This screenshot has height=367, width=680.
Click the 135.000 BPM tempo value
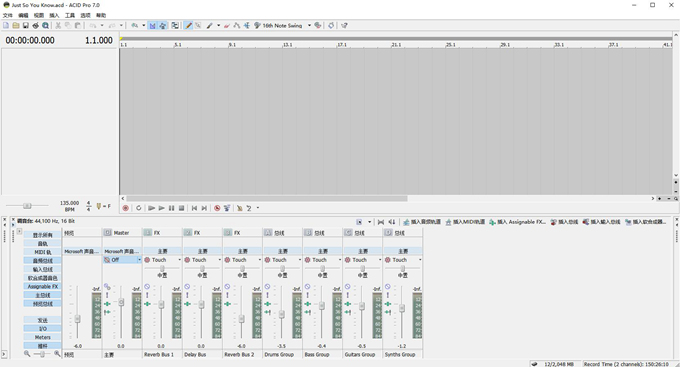pyautogui.click(x=69, y=203)
